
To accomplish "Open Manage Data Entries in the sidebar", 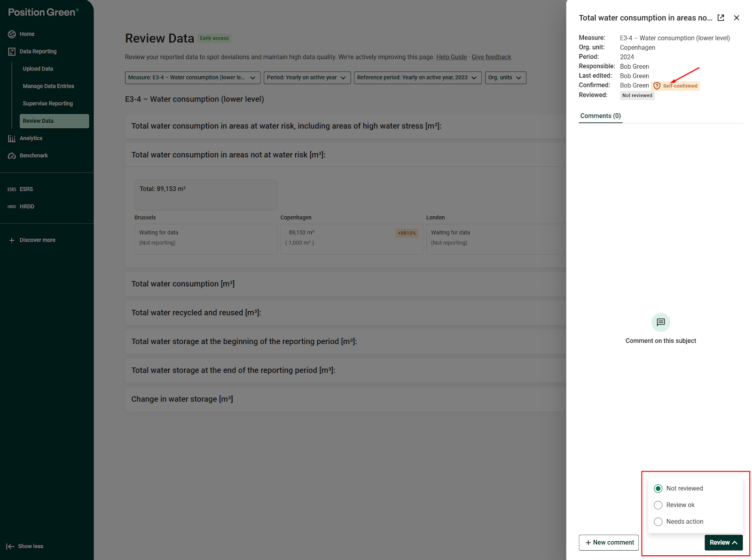I will click(x=48, y=87).
